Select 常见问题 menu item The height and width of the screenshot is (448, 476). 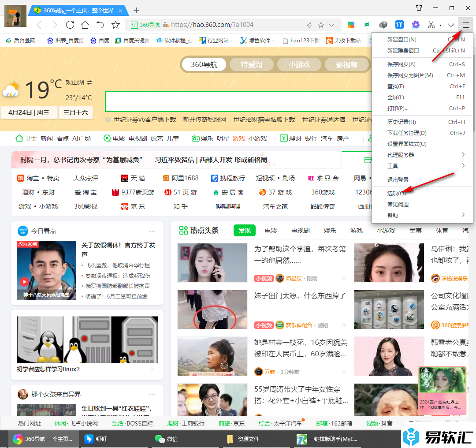point(423,204)
